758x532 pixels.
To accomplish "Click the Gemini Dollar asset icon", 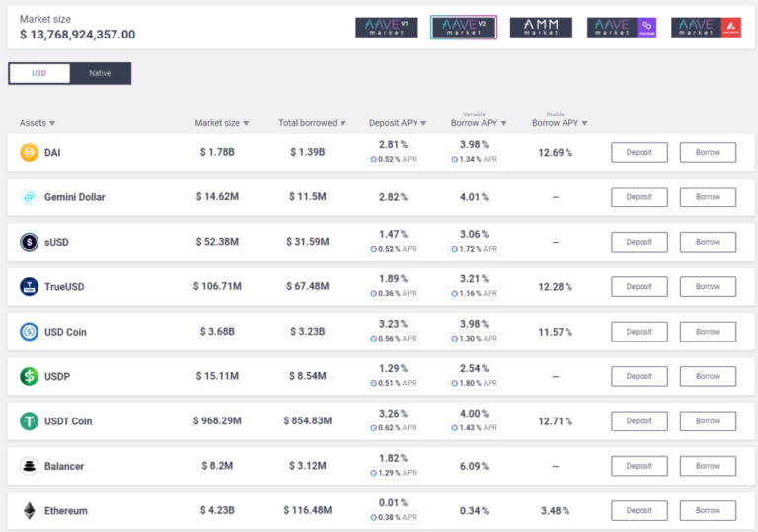I will coord(30,197).
